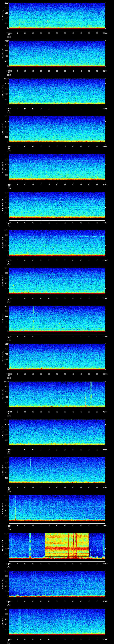The width and height of the screenshot is (114, 644).
Task: Click the 45:00 end label of the 7:44:00 panel
Action: pos(105,601)
